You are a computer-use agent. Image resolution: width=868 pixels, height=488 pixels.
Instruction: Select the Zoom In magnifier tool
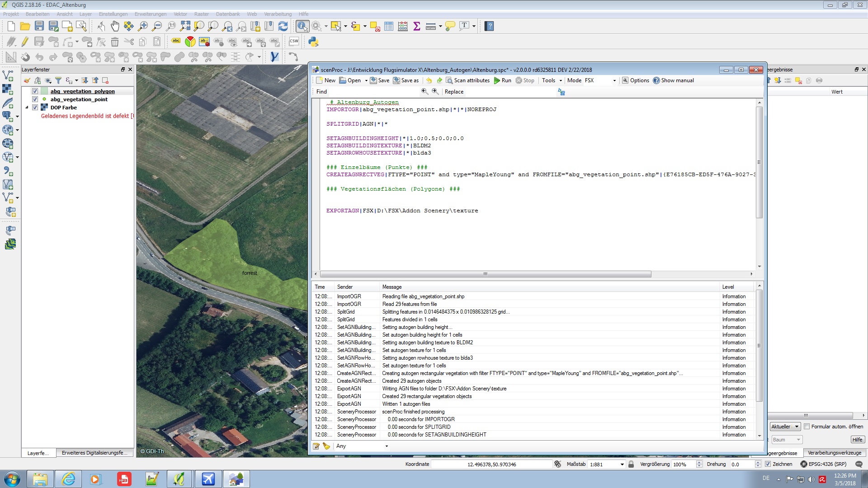[143, 26]
